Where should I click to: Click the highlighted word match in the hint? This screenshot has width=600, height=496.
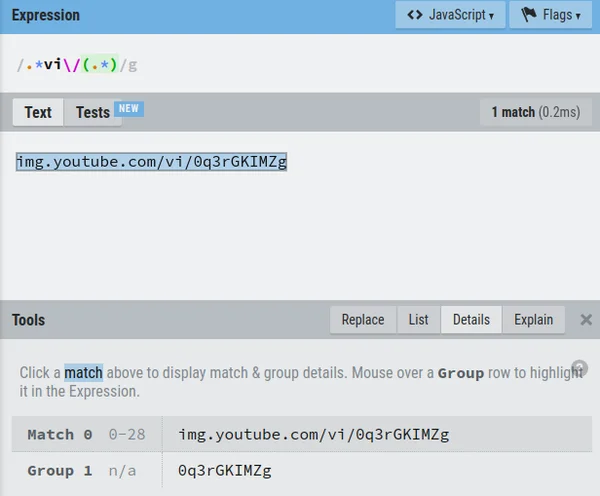pos(83,372)
